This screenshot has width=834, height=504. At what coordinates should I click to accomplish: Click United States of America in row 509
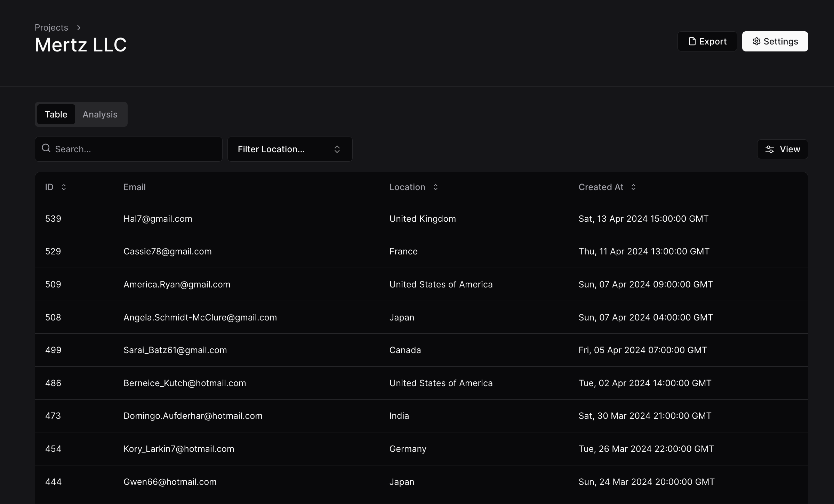point(441,284)
